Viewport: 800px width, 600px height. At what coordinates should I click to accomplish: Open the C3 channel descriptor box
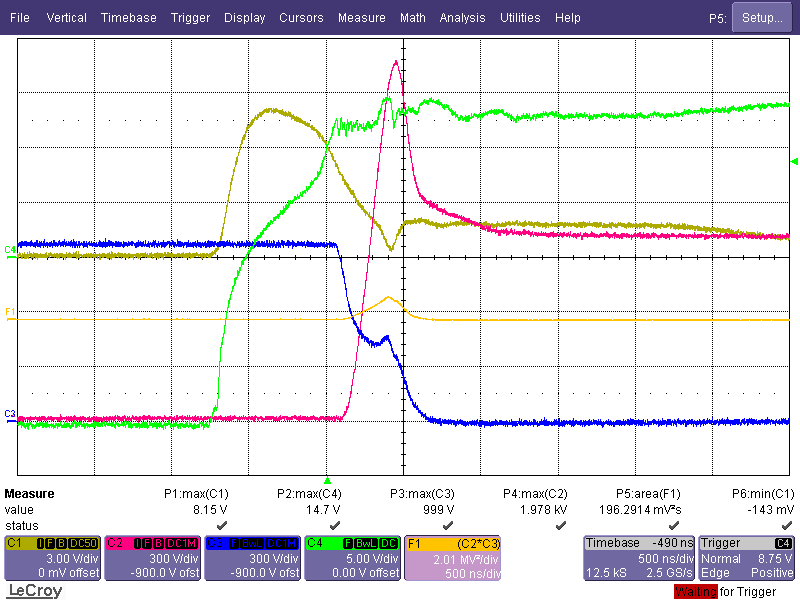pyautogui.click(x=252, y=557)
